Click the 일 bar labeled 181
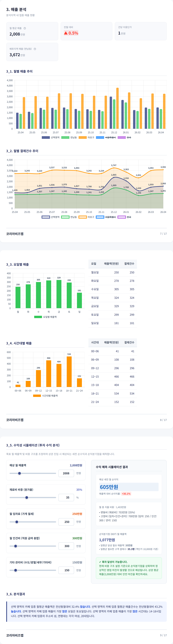Viewport: 173px width, 644px height. tap(79, 301)
